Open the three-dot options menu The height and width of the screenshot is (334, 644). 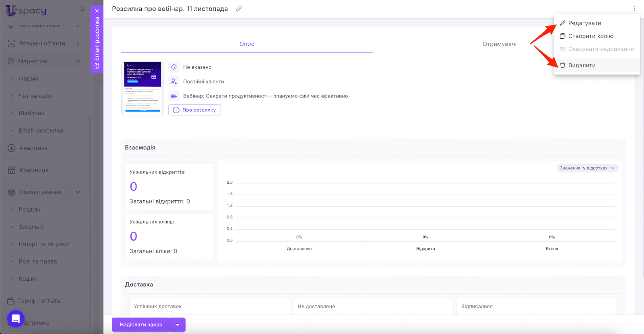point(634,9)
